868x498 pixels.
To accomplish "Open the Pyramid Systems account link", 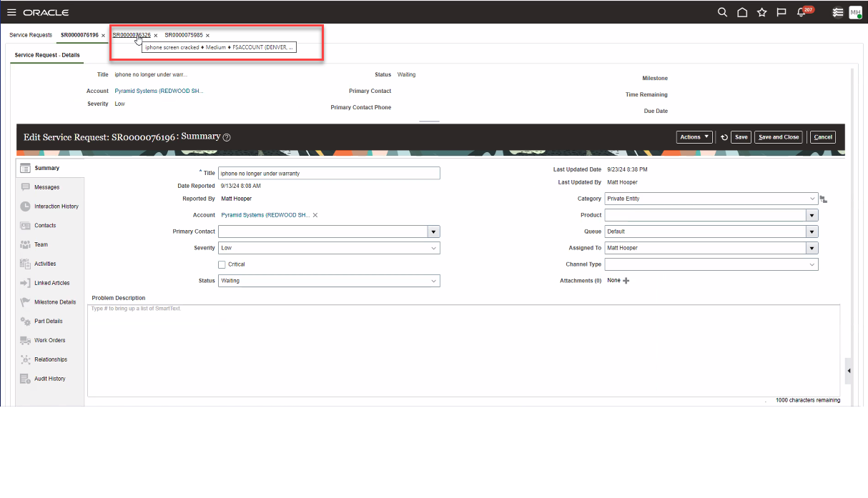I will coord(265,214).
